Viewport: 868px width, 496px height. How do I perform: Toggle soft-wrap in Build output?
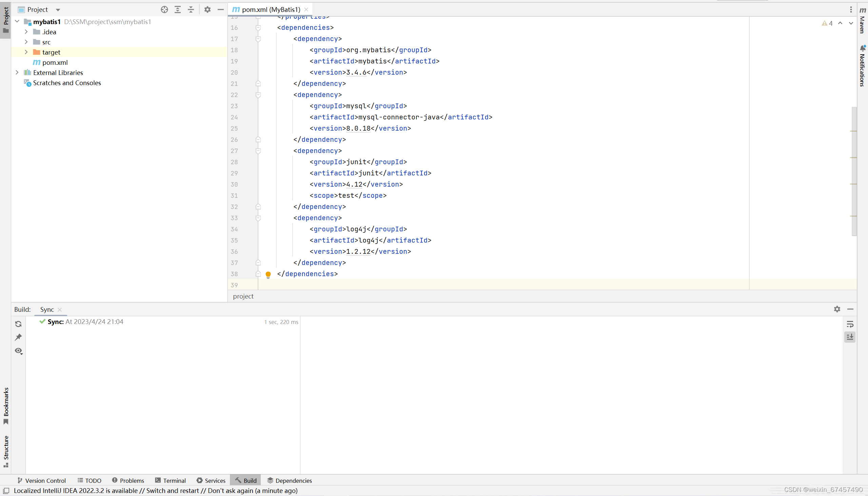coord(850,324)
